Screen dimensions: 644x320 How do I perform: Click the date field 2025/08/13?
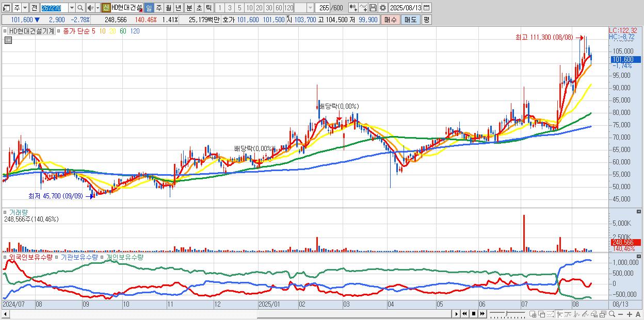tap(406, 8)
